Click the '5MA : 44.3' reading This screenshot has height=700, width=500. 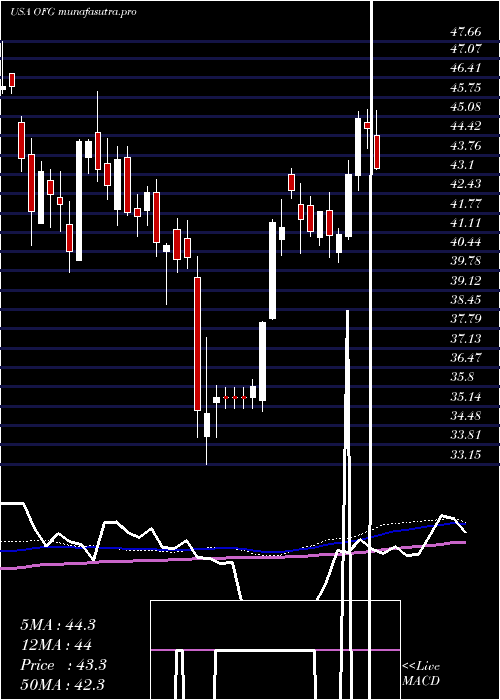click(58, 625)
